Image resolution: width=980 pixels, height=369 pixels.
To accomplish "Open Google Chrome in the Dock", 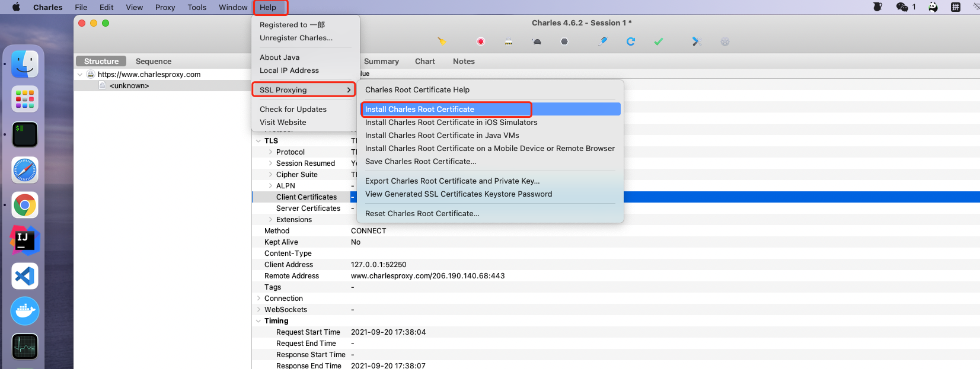I will point(25,205).
